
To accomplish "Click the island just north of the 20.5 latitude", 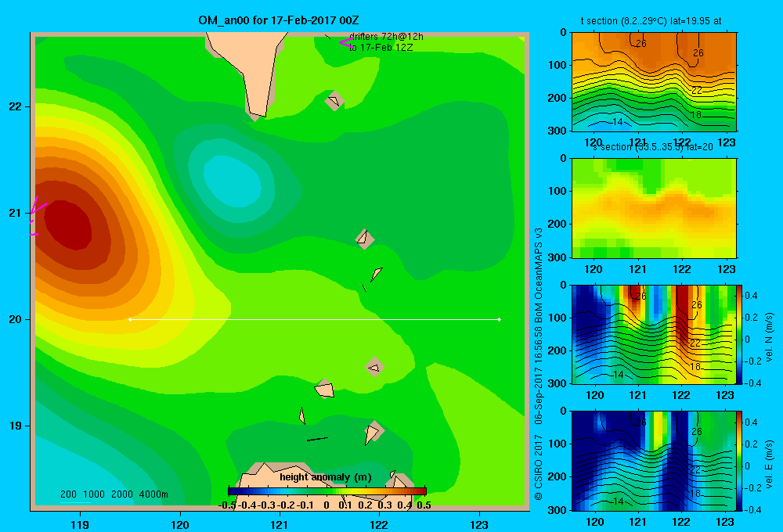I will click(365, 239).
